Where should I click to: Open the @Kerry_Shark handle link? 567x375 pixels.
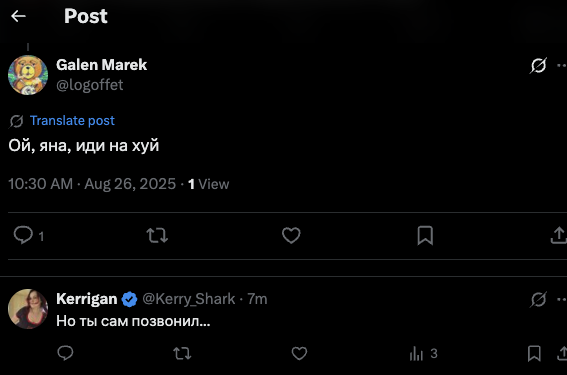pos(188,299)
